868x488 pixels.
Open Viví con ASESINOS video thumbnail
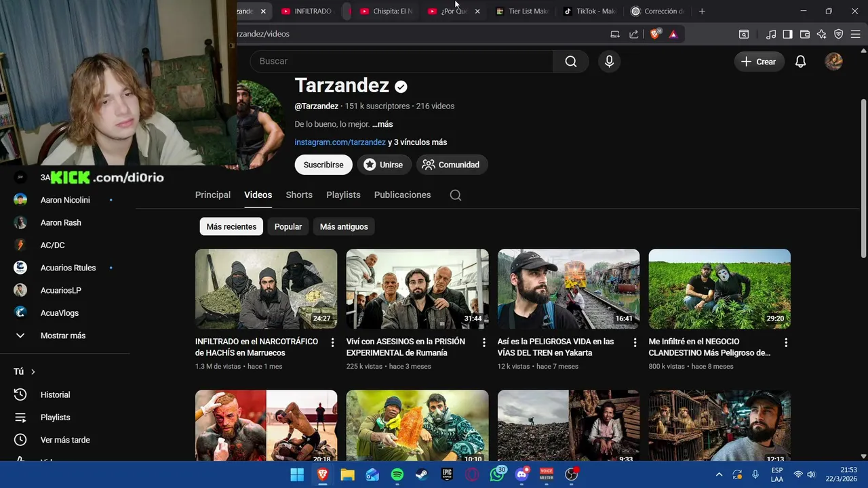(x=417, y=289)
